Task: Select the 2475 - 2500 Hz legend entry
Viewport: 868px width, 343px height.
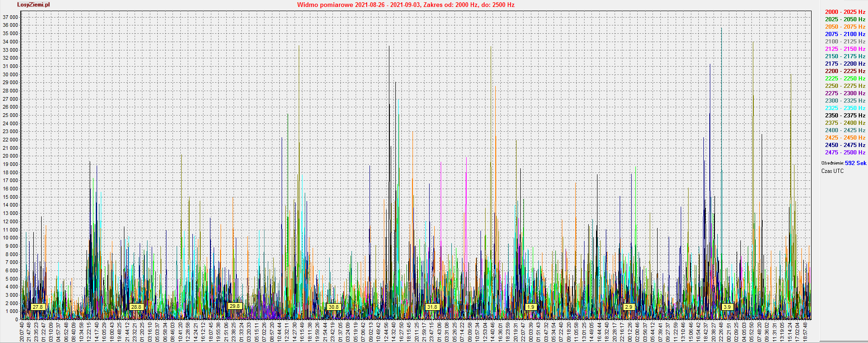Action: 845,153
